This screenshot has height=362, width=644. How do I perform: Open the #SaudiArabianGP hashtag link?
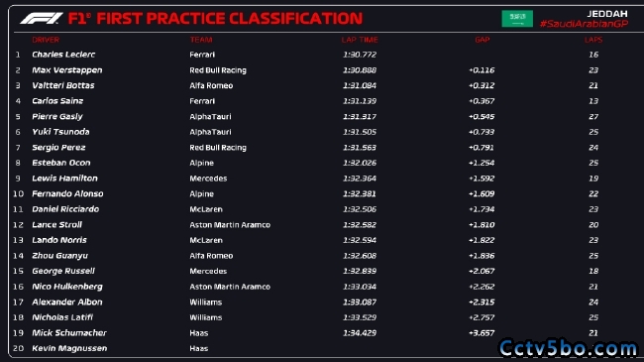pos(584,24)
